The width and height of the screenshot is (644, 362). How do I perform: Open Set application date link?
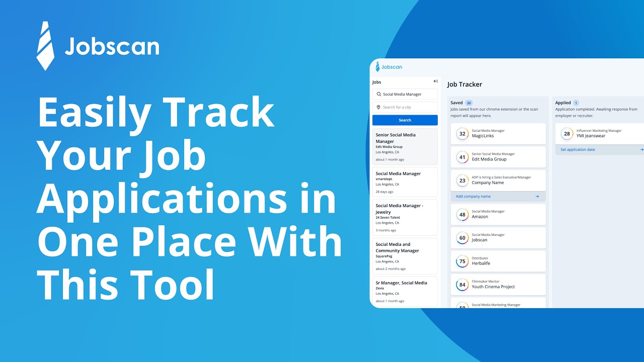click(x=578, y=149)
